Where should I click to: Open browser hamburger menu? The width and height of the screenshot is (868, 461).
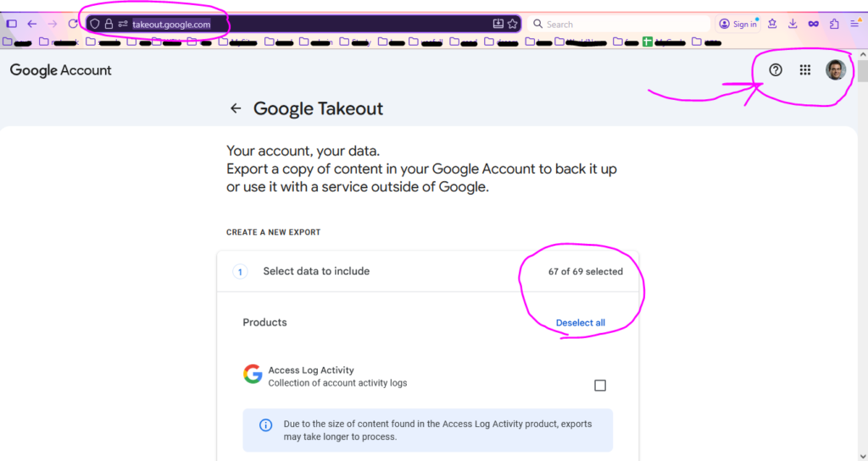pos(854,24)
